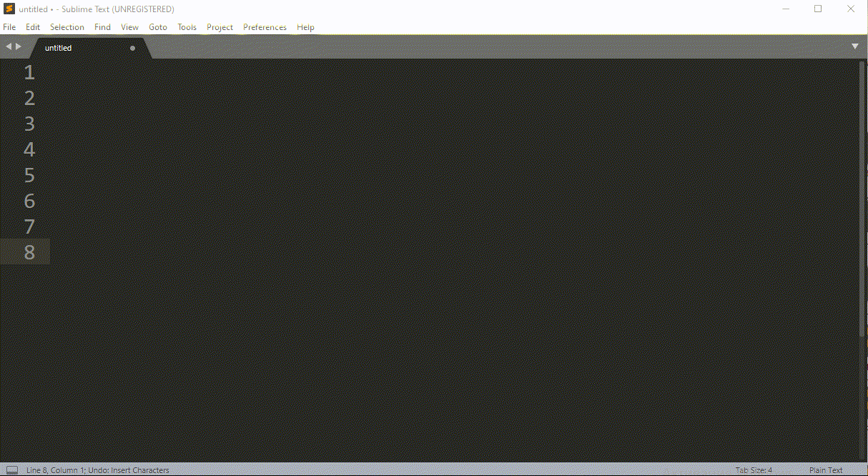Click the vertical scrollbar
868x476 pixels.
(862, 199)
